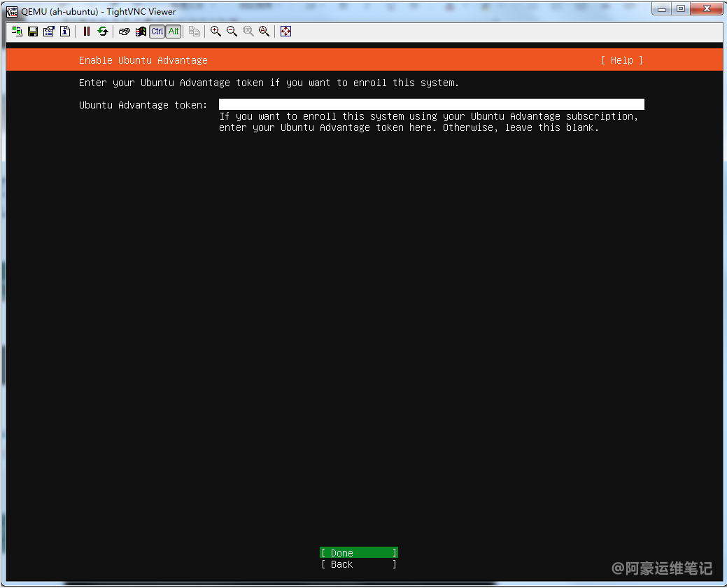This screenshot has height=588, width=727.
Task: Show the Connection Info icon
Action: pyautogui.click(x=64, y=31)
